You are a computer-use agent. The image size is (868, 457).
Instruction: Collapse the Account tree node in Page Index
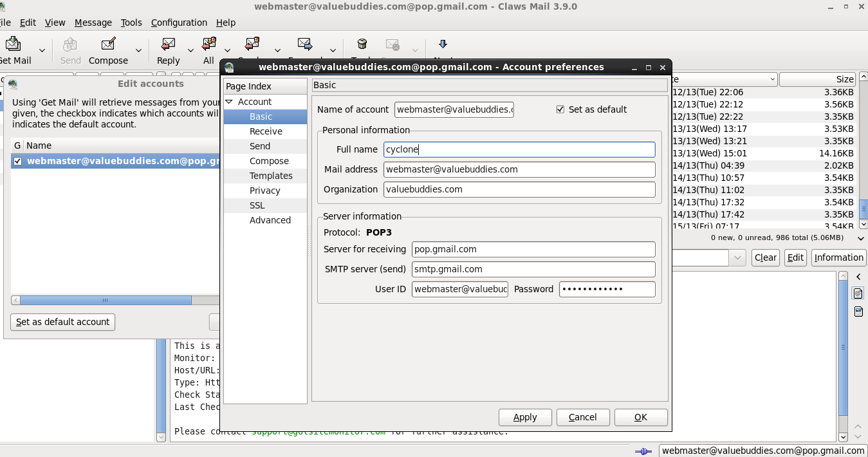(x=229, y=102)
